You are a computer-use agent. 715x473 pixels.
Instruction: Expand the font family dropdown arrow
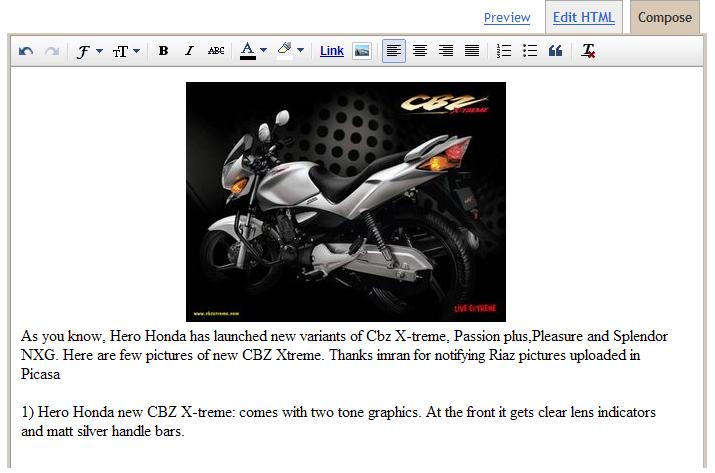click(99, 51)
